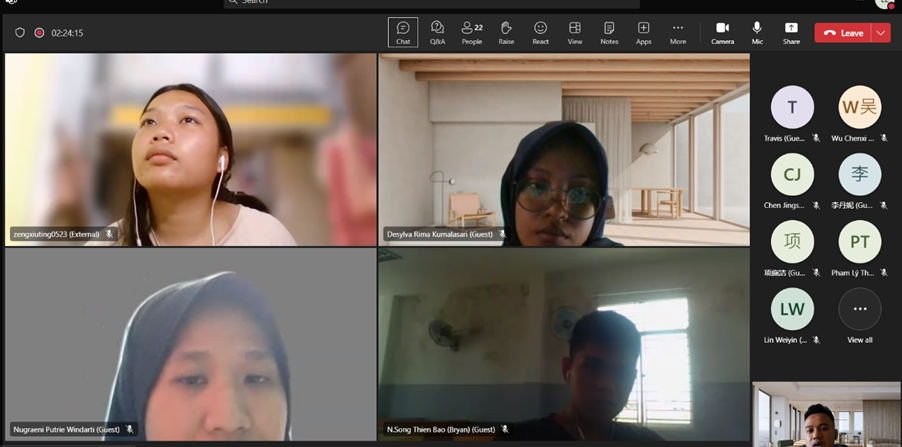
Task: Select the PT Pham Ly avatar
Action: (x=859, y=242)
